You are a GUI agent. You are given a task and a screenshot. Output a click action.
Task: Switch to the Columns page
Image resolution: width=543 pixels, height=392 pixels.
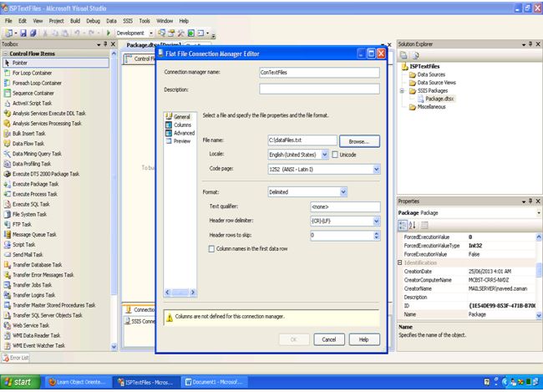(x=182, y=125)
